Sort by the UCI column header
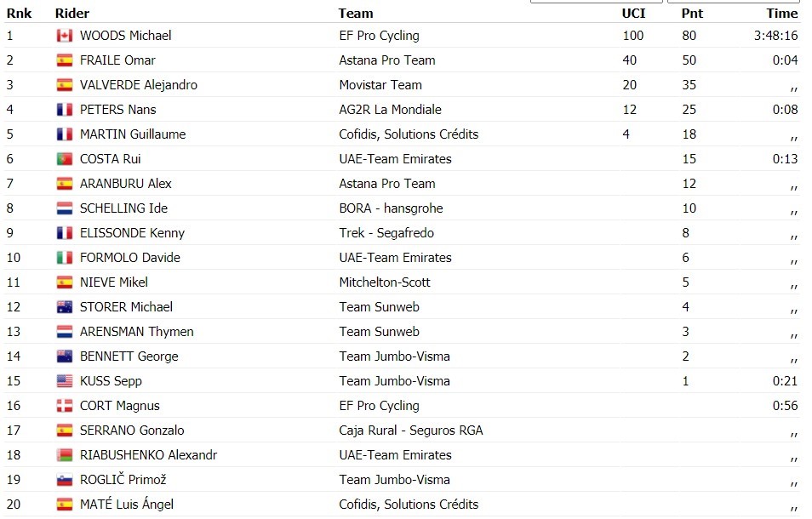The image size is (812, 519). tap(633, 14)
